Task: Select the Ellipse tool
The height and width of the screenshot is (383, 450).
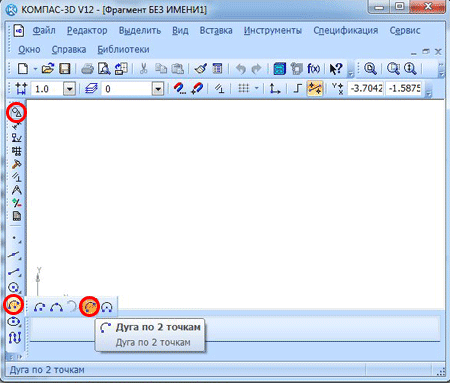Action: (x=14, y=321)
